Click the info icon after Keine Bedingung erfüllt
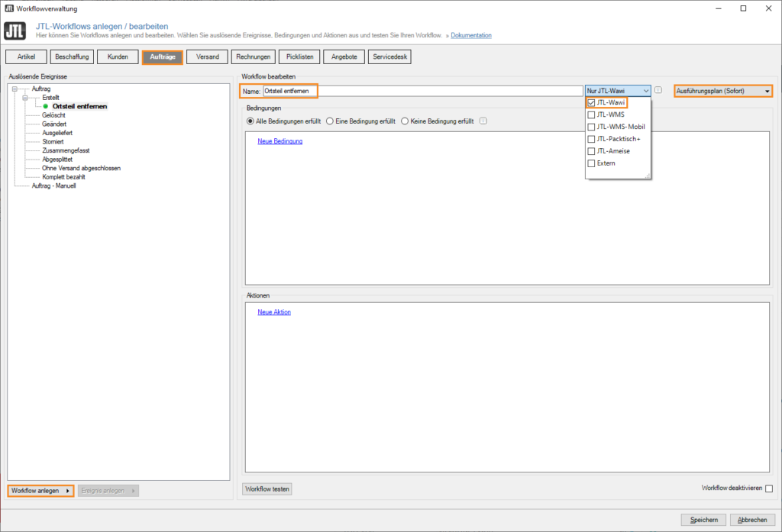 pyautogui.click(x=482, y=121)
